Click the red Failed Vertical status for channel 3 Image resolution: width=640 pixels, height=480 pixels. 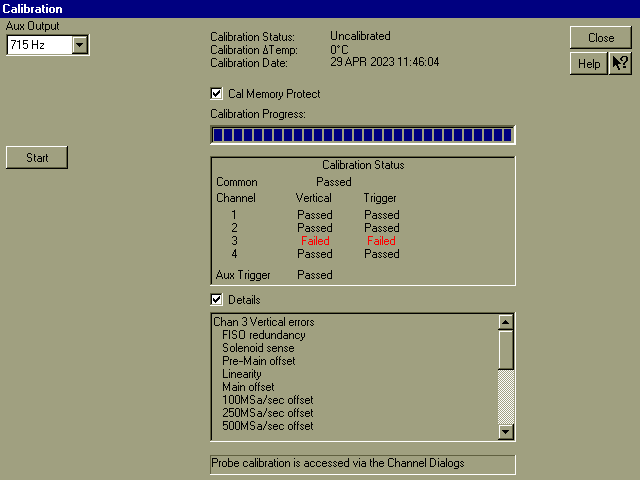coord(315,241)
